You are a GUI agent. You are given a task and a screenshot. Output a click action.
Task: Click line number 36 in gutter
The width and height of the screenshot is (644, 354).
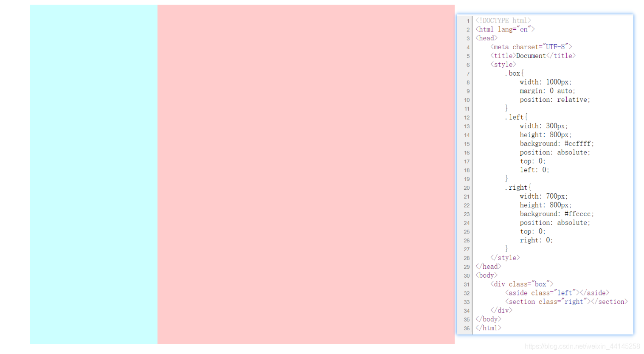point(467,329)
